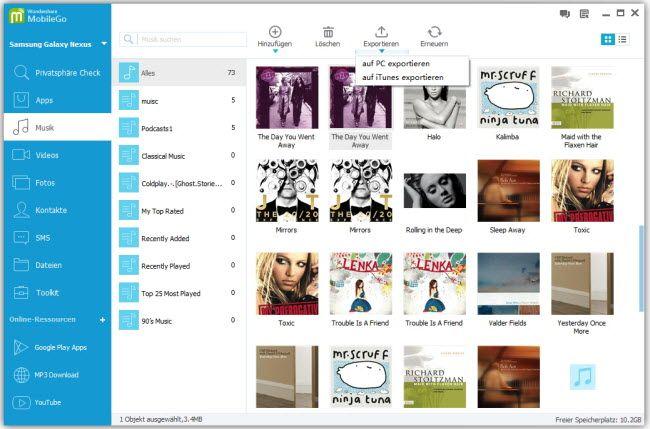Open the feedback chat icon in title bar
The width and height of the screenshot is (650, 429).
point(565,14)
